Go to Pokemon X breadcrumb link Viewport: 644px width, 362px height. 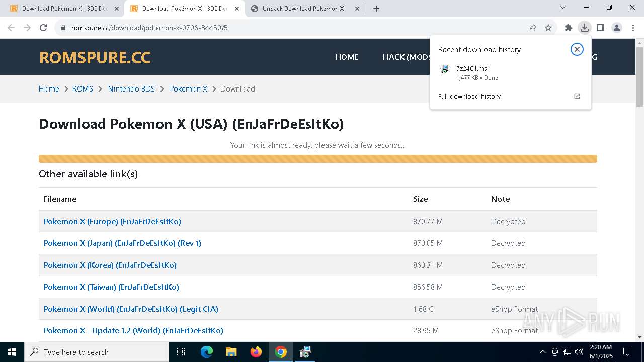pos(189,88)
